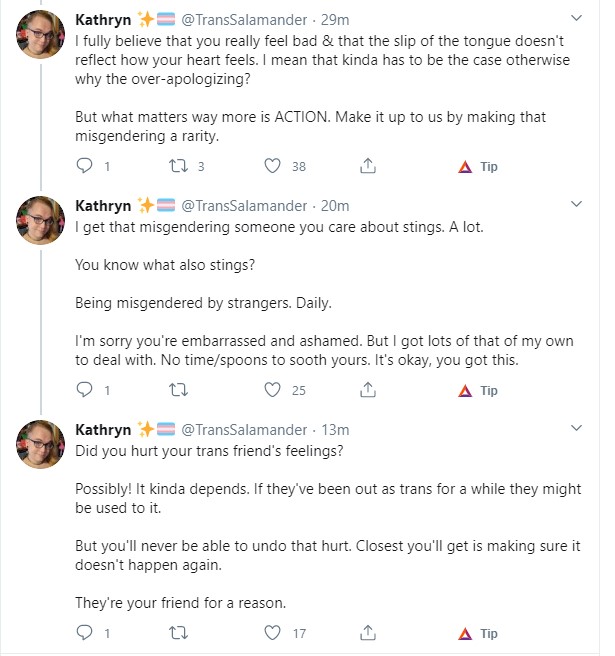Open the 13m timestamp link

pos(335,430)
